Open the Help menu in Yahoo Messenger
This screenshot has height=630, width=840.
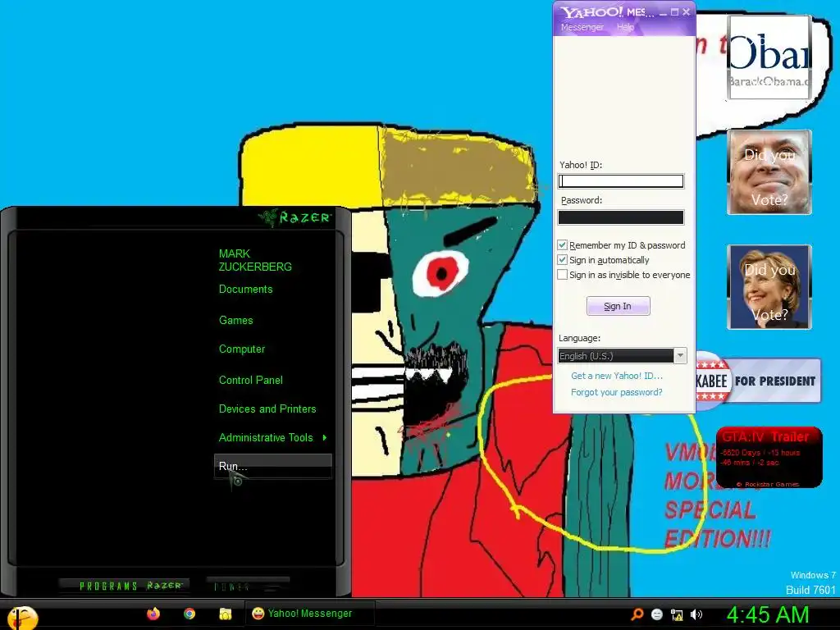tap(625, 27)
